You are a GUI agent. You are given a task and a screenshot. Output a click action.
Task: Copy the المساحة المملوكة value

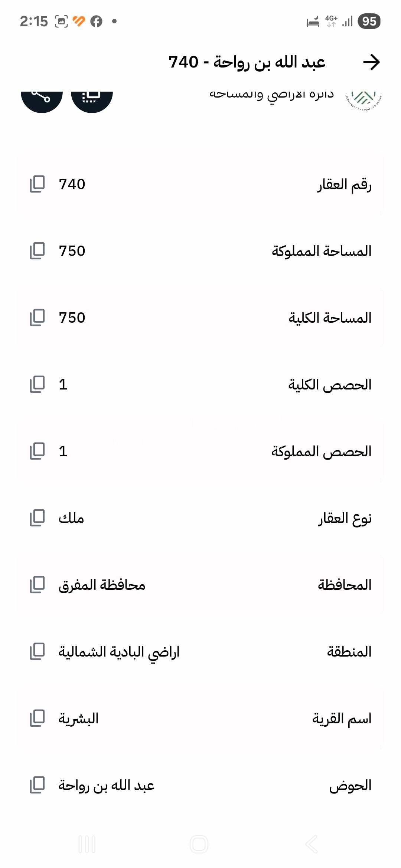pyautogui.click(x=37, y=251)
